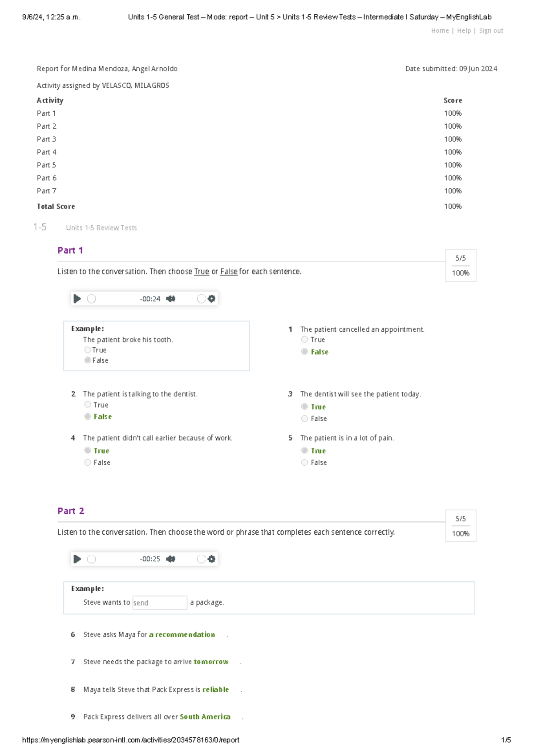
Task: Click the speaker icon on Part 2 player
Action: (171, 559)
